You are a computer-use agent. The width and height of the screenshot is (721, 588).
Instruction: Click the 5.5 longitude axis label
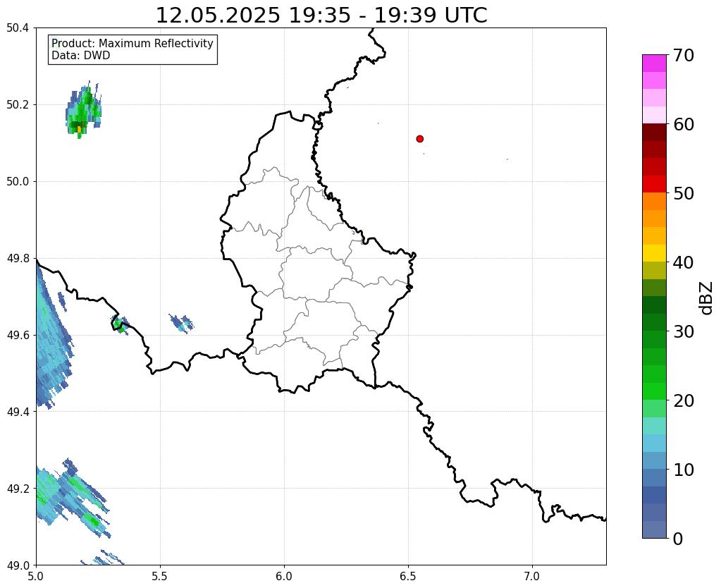160,577
